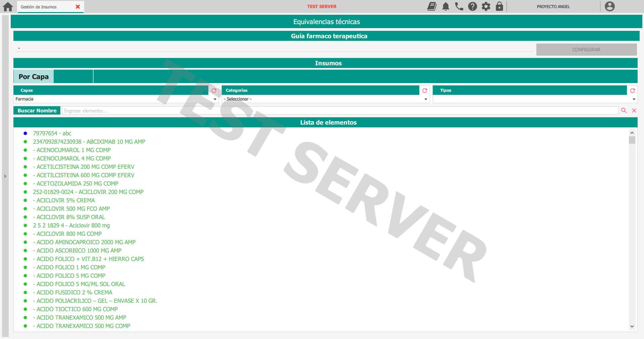Click the phone contact icon
The height and width of the screenshot is (339, 644).
[x=459, y=6]
